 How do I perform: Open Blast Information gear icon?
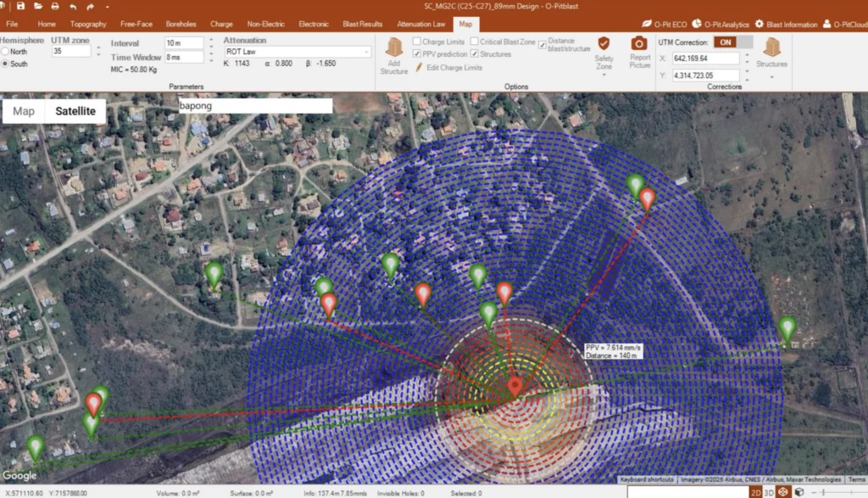[759, 24]
